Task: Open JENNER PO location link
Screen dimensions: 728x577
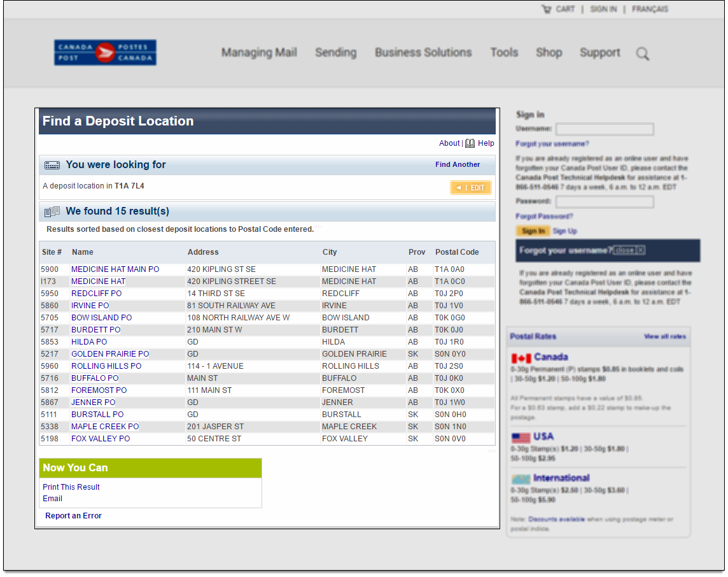Action: tap(94, 402)
